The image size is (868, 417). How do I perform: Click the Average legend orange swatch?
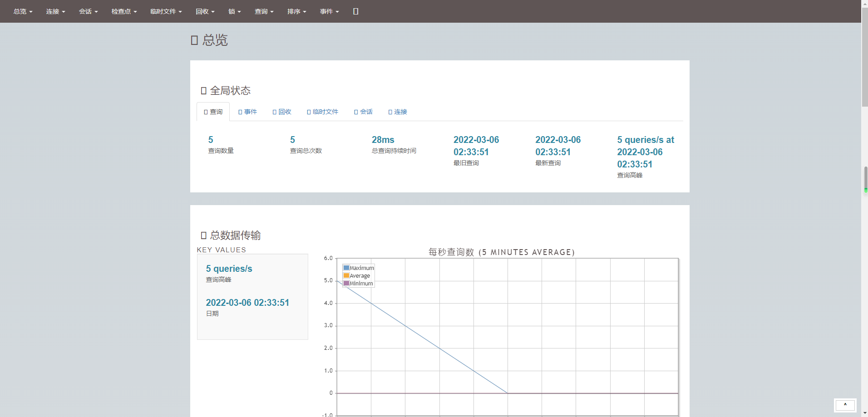point(346,275)
